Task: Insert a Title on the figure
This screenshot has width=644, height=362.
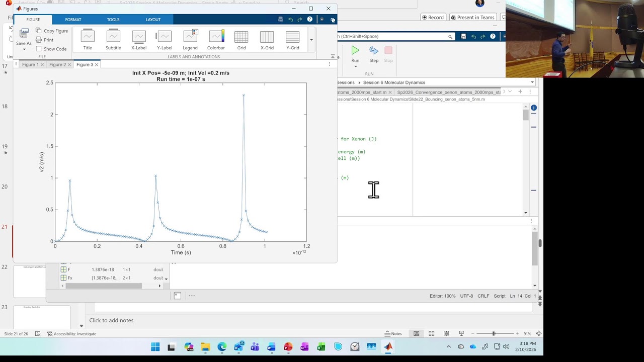Action: click(88, 40)
